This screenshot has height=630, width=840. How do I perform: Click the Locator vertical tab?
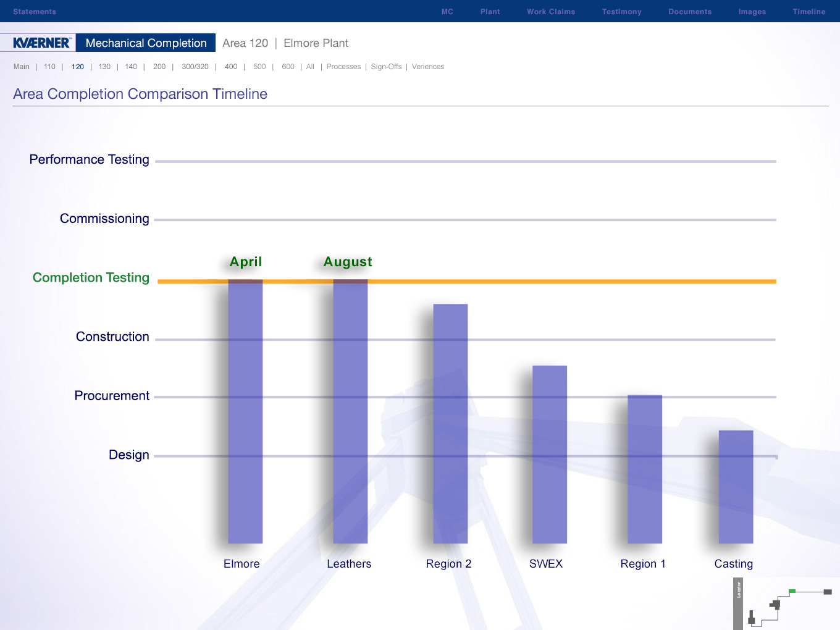click(x=738, y=603)
